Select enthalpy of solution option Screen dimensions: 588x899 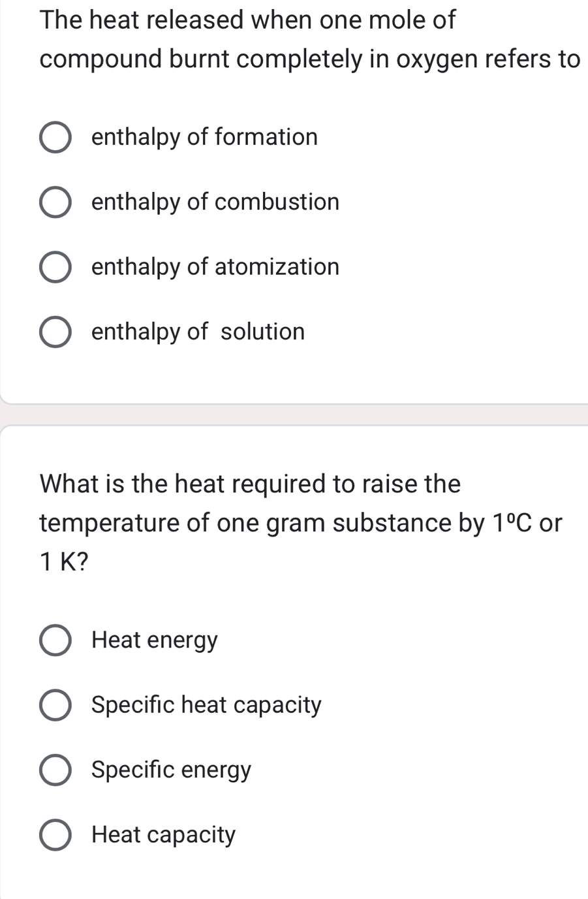pos(55,332)
